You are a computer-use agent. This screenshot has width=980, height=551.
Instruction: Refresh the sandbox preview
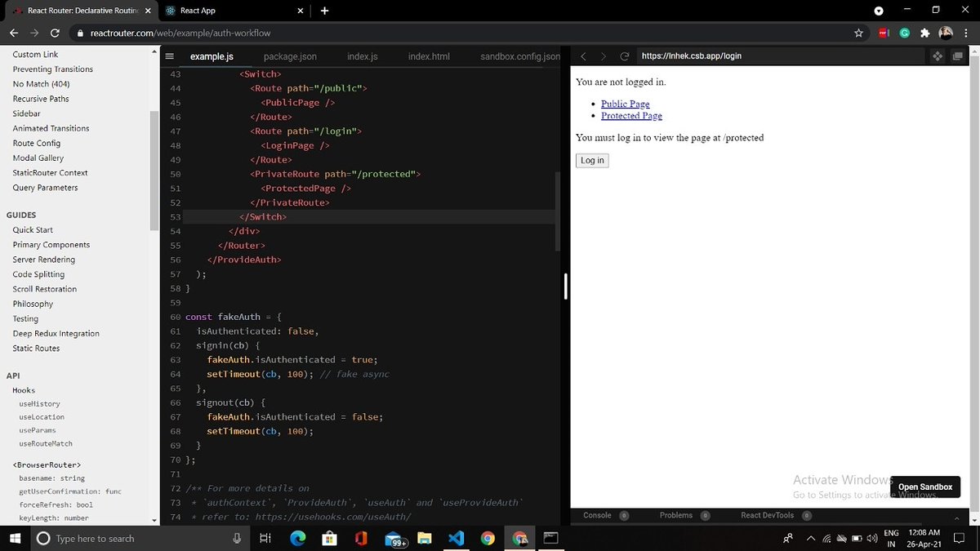pyautogui.click(x=625, y=56)
